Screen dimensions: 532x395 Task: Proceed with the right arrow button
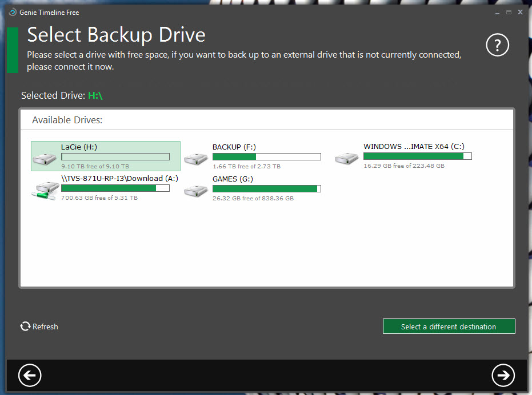tap(503, 376)
